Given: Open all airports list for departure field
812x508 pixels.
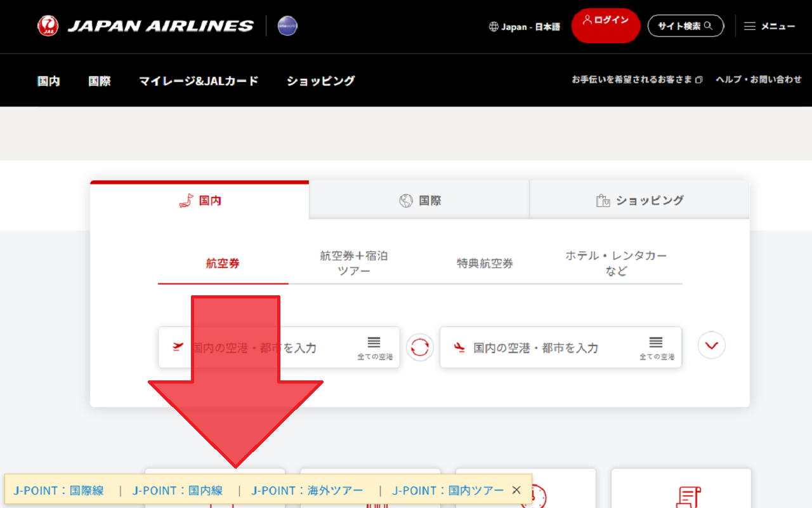Looking at the screenshot, I should tap(374, 347).
